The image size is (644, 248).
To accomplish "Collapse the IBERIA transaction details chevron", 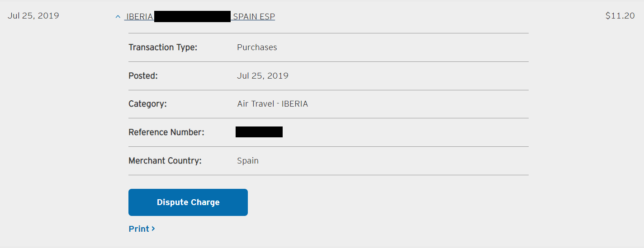I will 118,17.
